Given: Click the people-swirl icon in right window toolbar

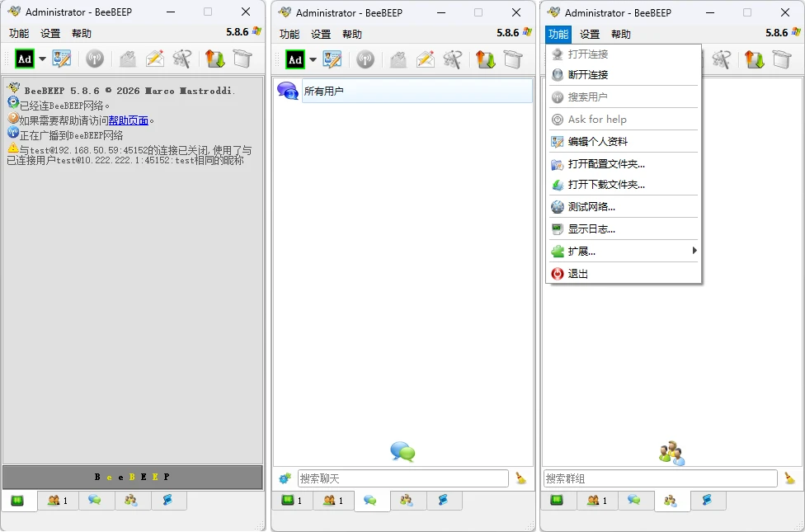Looking at the screenshot, I should click(722, 59).
